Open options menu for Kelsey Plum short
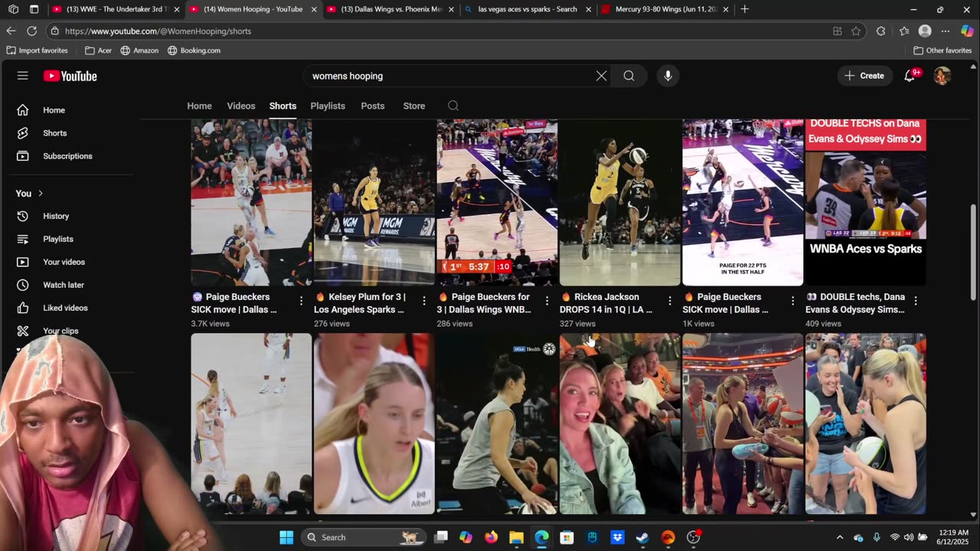The height and width of the screenshot is (551, 980). (x=423, y=301)
